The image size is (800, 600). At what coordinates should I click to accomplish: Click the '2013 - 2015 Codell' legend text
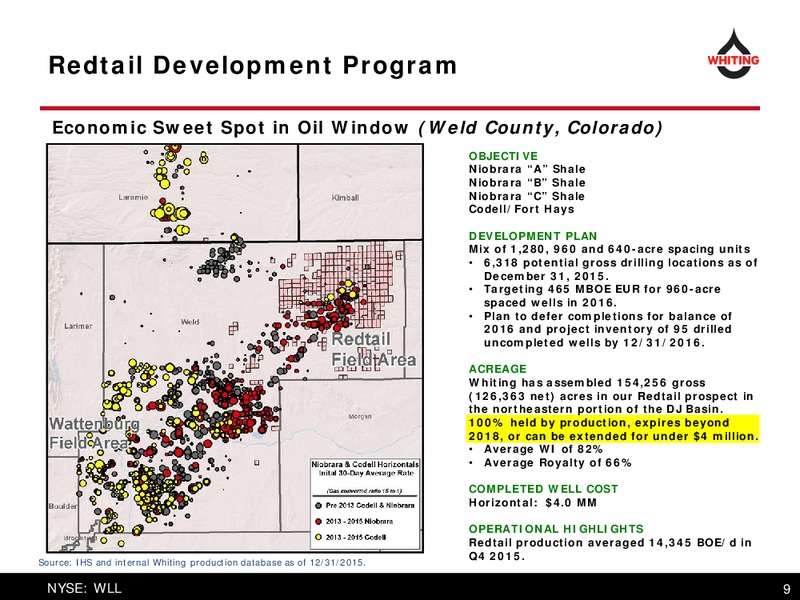(x=356, y=537)
